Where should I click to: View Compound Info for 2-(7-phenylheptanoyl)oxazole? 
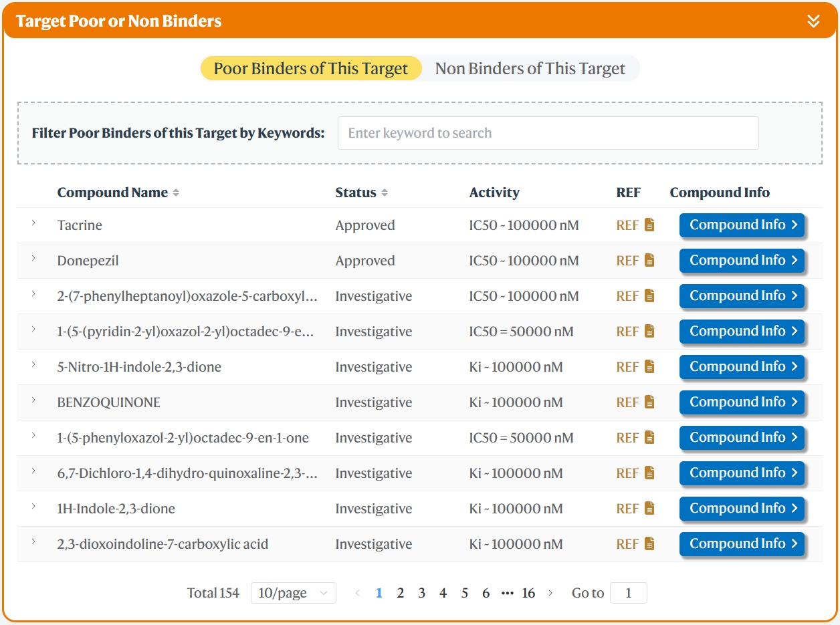click(742, 296)
